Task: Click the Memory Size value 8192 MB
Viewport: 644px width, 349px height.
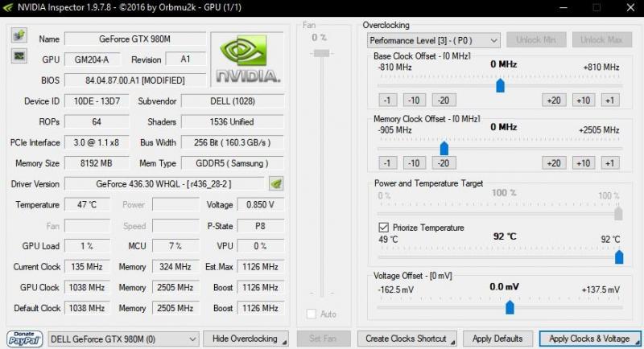Action: [97, 163]
